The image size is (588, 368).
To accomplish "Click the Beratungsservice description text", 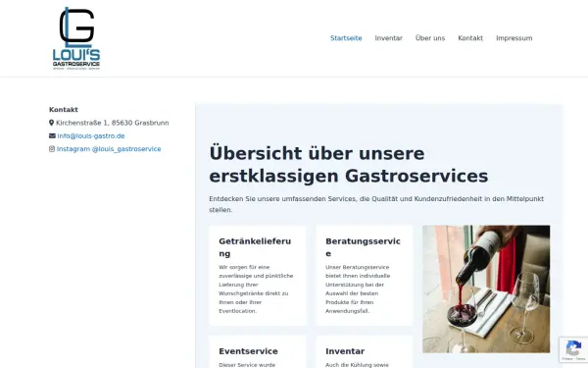I will point(358,289).
